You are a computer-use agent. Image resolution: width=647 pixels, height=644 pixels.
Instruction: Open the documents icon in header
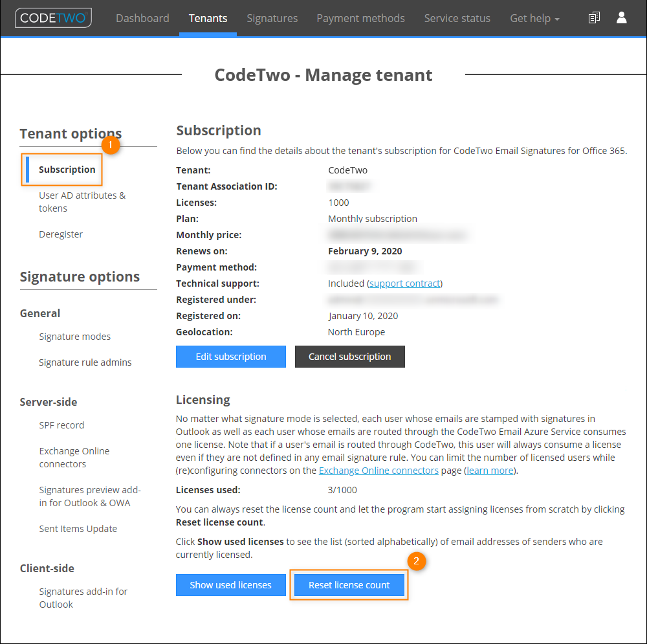(x=594, y=17)
